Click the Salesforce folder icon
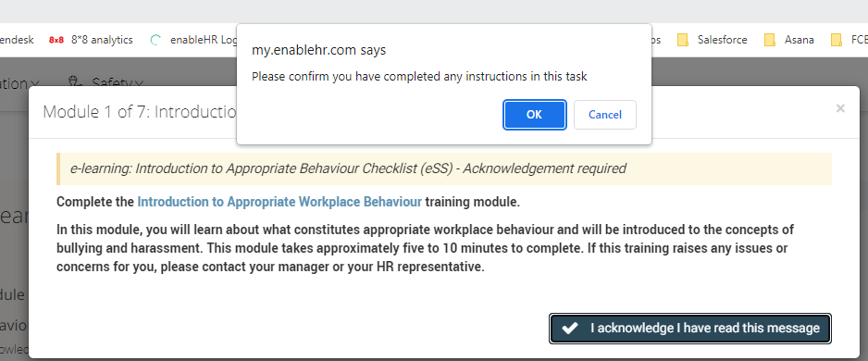868x361 pixels. coord(683,40)
